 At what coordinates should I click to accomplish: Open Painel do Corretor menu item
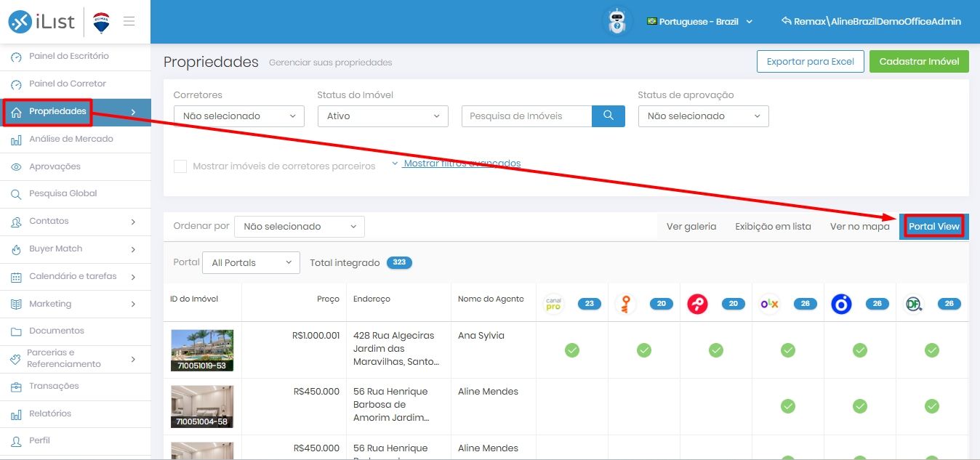(x=76, y=84)
